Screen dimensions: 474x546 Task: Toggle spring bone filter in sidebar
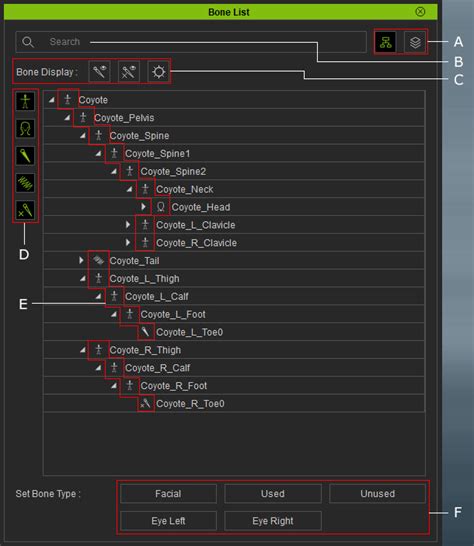click(x=25, y=183)
